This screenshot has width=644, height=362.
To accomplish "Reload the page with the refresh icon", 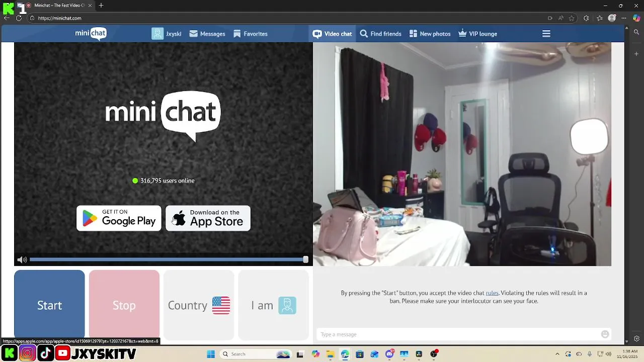I will (x=19, y=18).
